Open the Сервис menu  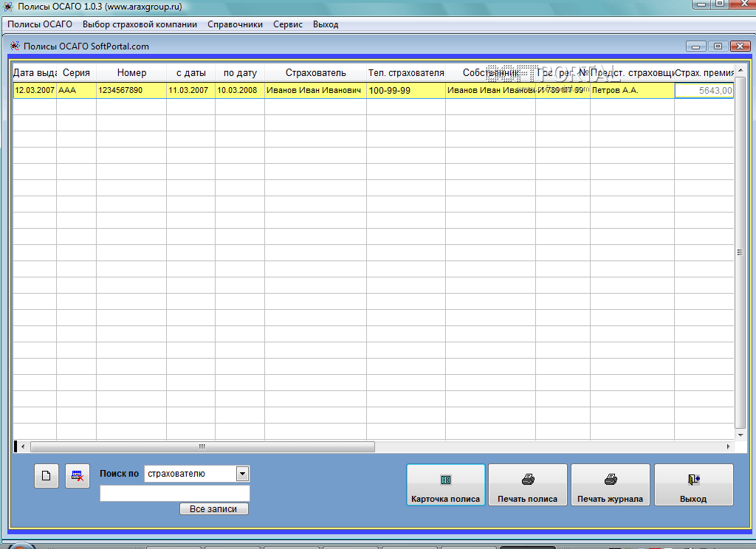288,24
